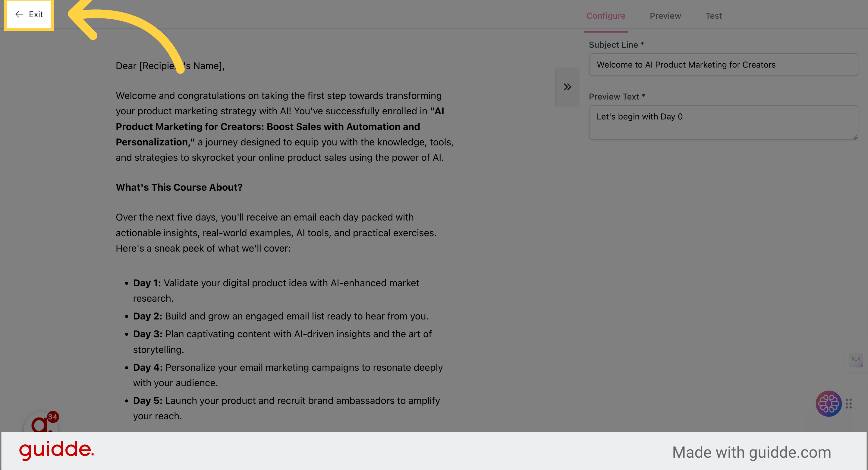The image size is (868, 470).
Task: Switch to the Configure tab
Action: [x=606, y=16]
